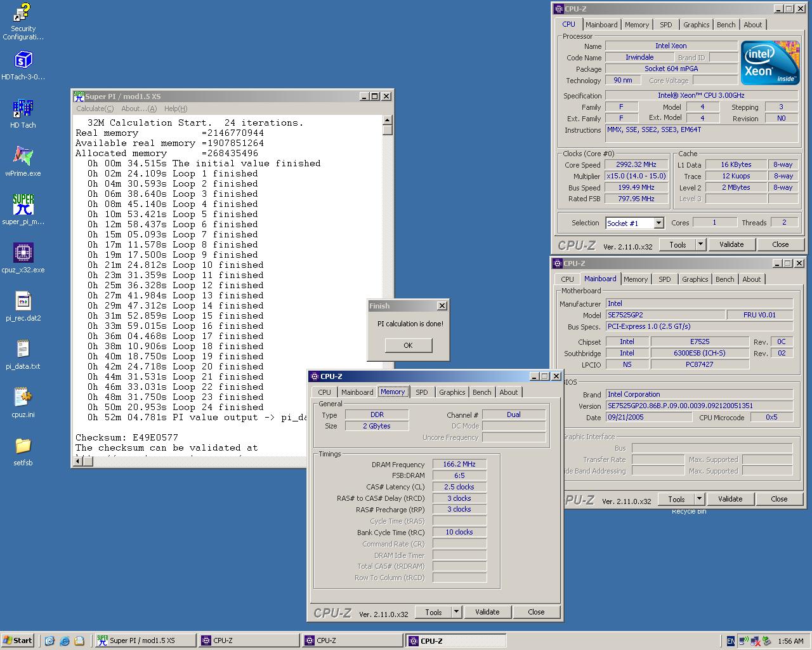Click the CAS# Latency 2.5 clocks value
Image resolution: width=812 pixels, height=650 pixels.
(459, 487)
